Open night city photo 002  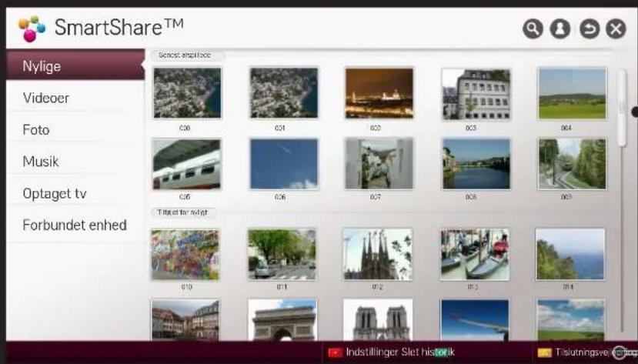point(379,93)
